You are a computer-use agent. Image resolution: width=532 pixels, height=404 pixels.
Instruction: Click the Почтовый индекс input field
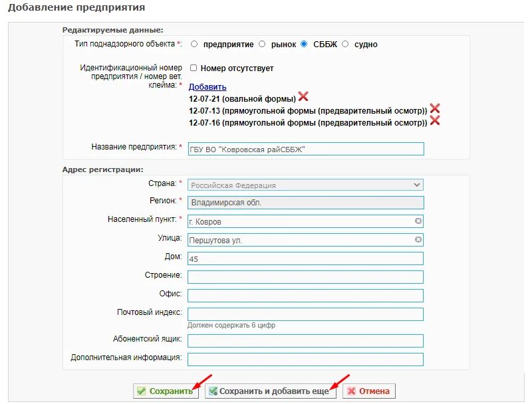point(305,314)
